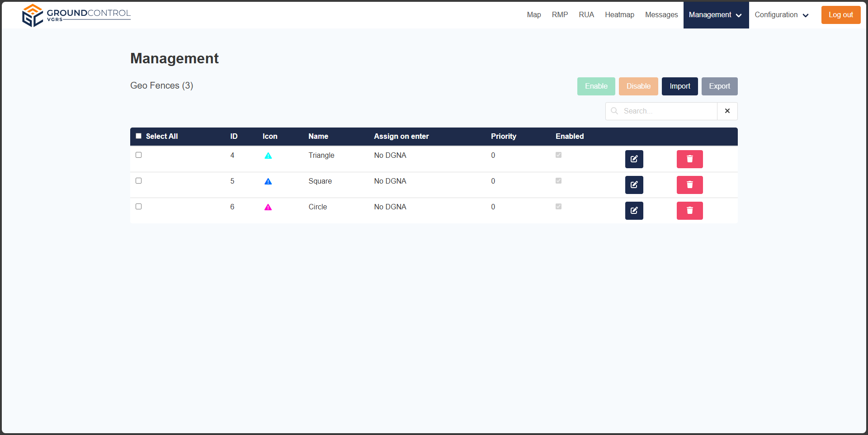This screenshot has height=435, width=868.
Task: Edit the Triangle geo fence
Action: (634, 159)
